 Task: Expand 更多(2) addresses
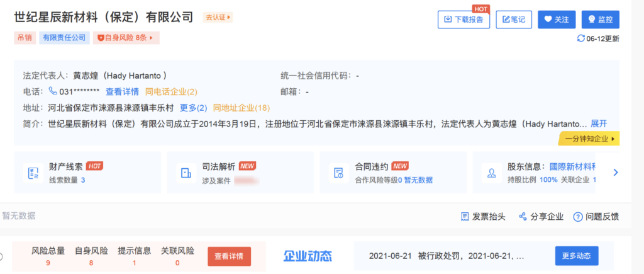[194, 108]
